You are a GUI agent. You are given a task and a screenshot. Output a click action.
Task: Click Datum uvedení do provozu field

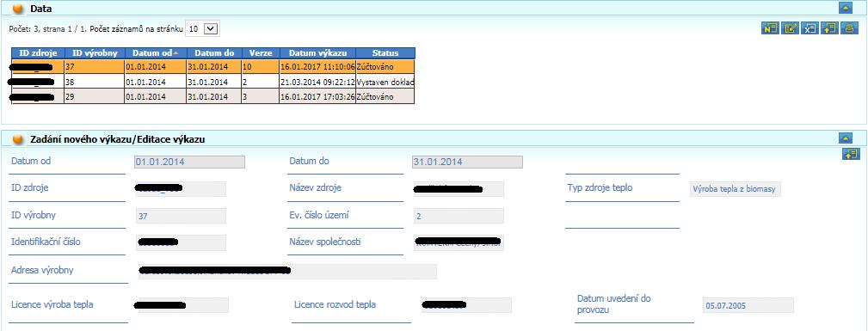coord(748,305)
